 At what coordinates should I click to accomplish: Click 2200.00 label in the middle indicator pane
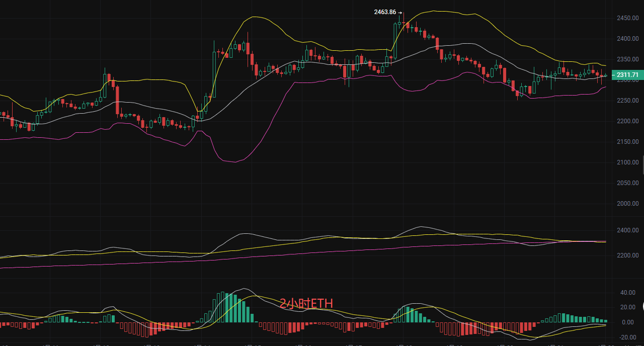point(627,255)
